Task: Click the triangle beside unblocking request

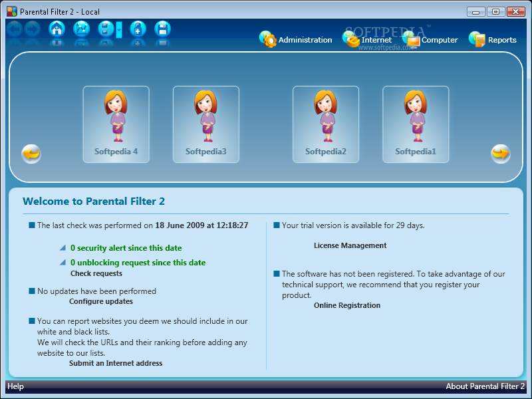Action: coord(63,262)
